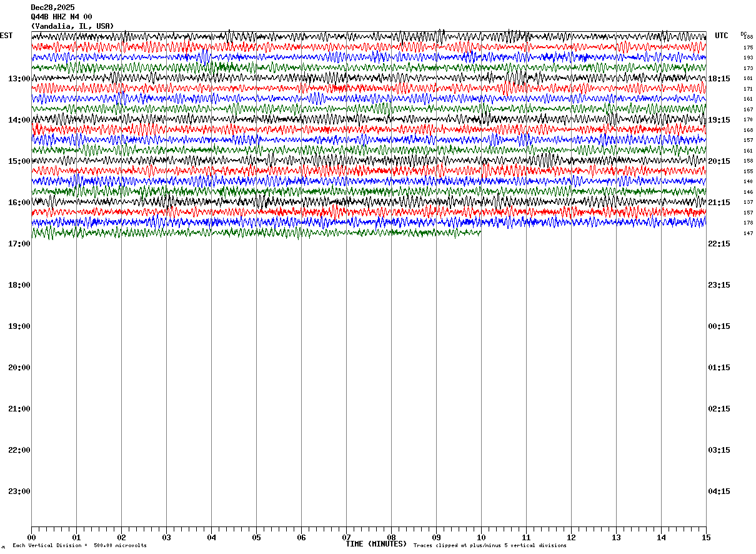Click DC offset value 188
The width and height of the screenshot is (756, 554).
click(748, 38)
